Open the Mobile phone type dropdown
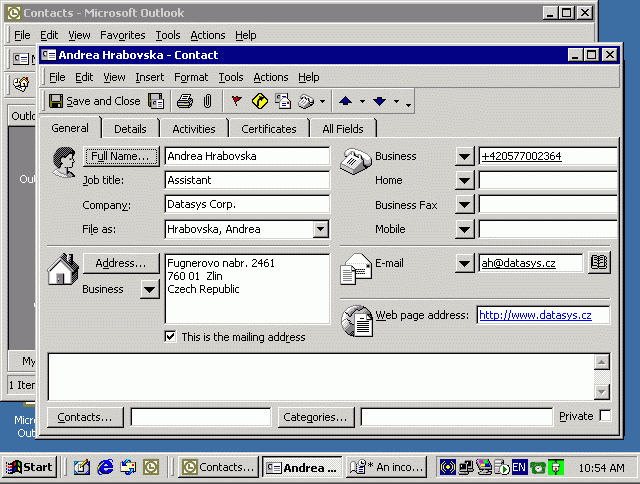The width and height of the screenshot is (640, 484). 464,229
